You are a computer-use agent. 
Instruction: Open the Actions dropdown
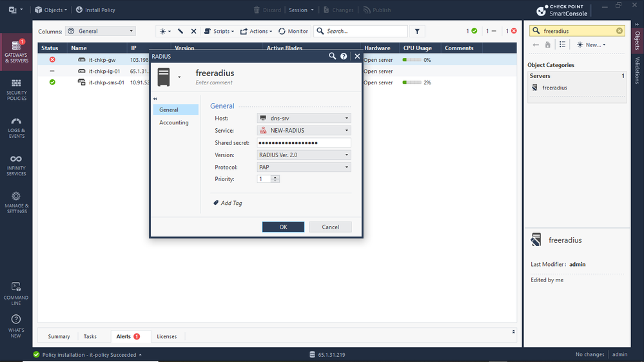click(x=257, y=31)
